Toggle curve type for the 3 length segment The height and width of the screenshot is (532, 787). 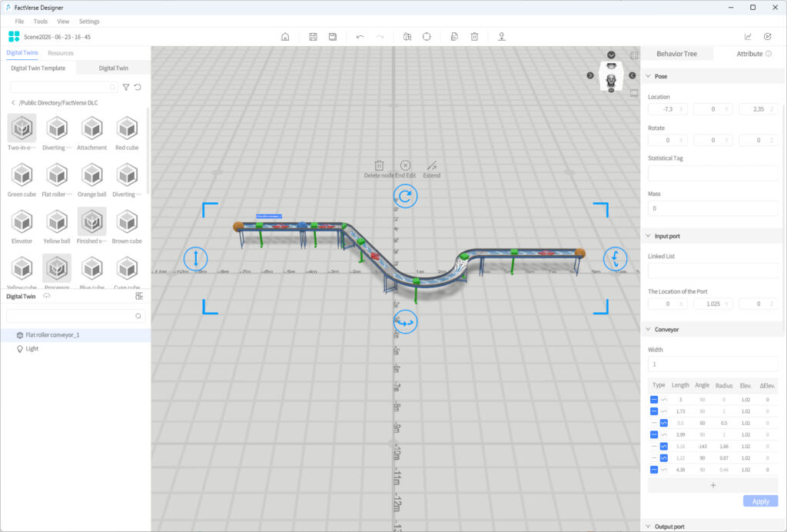[x=663, y=400]
